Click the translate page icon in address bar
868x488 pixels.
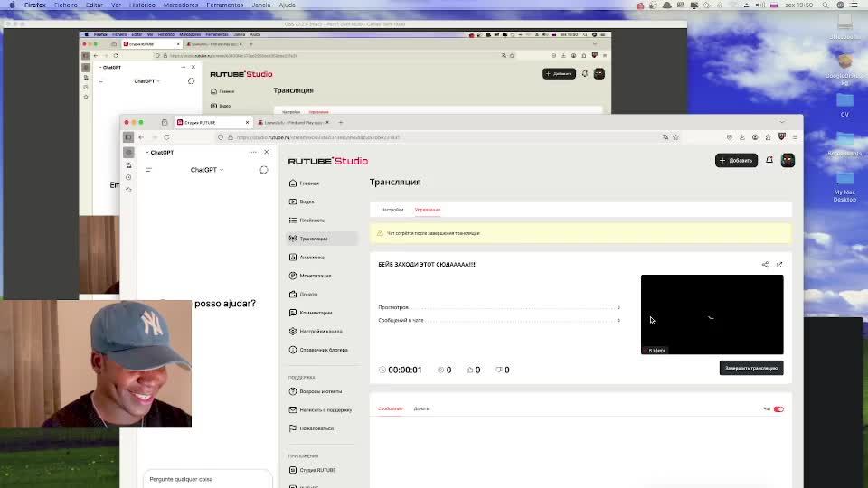click(x=665, y=137)
